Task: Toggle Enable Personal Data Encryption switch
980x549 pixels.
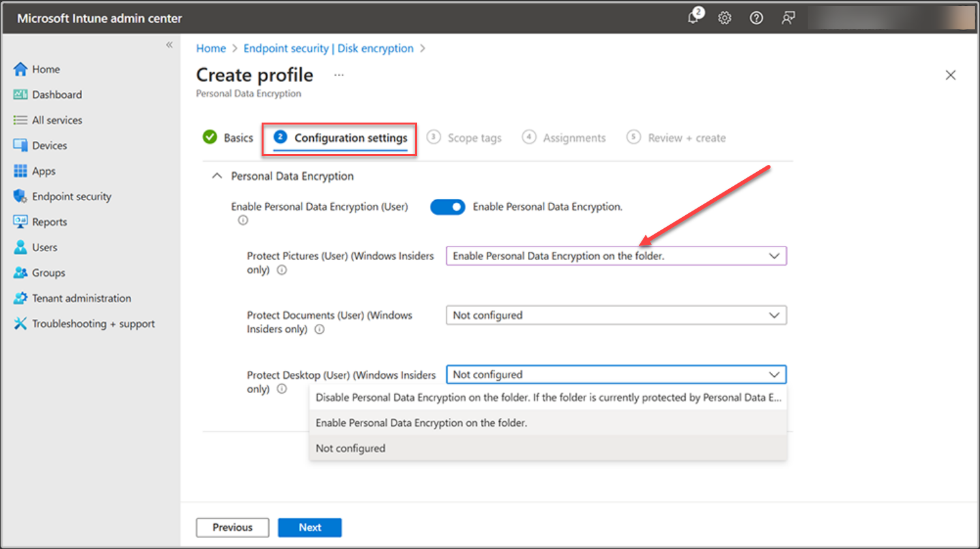Action: point(448,207)
